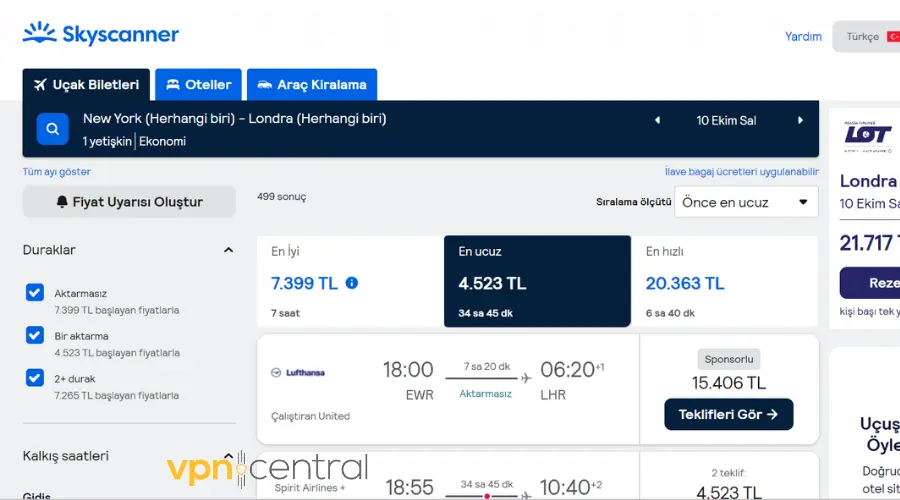Viewport: 900px width, 500px height.
Task: Open the Yardım link
Action: point(803,37)
